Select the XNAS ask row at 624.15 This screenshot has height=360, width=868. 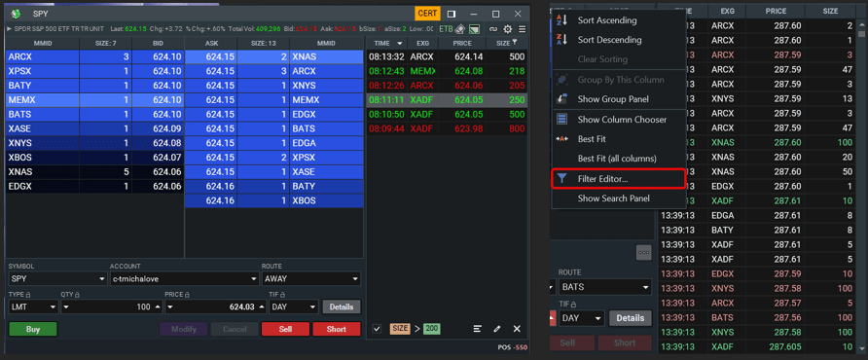pos(274,56)
